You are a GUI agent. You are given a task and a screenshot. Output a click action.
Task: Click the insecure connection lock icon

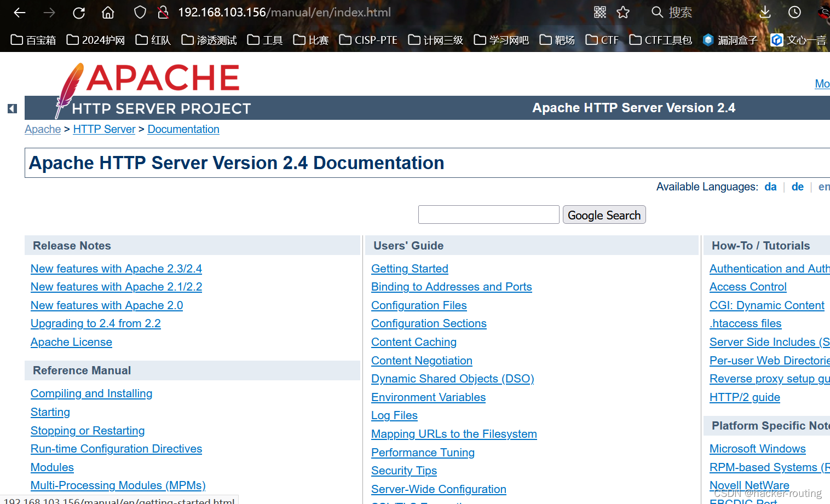pyautogui.click(x=163, y=13)
